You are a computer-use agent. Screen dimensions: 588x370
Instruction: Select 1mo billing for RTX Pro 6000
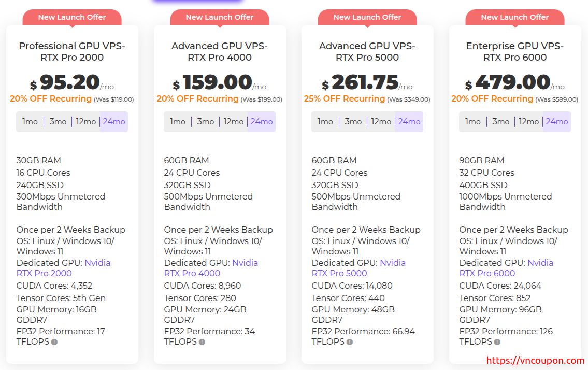click(473, 122)
